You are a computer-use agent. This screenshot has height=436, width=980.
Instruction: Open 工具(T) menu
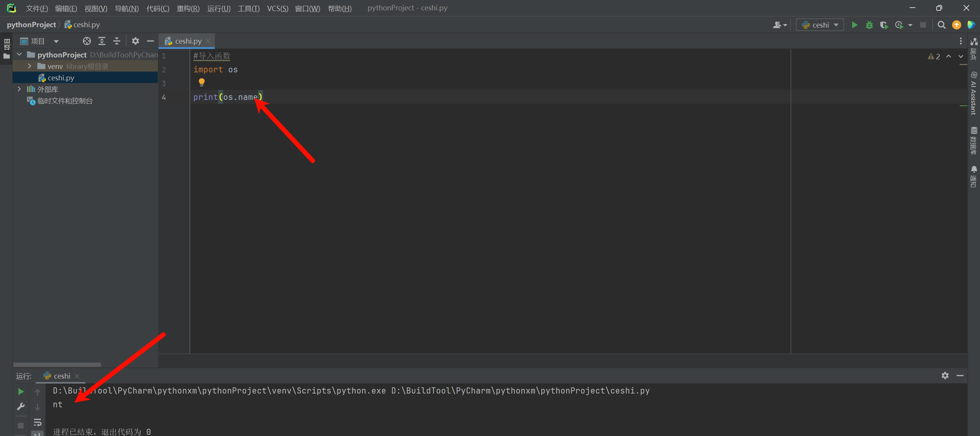point(249,8)
